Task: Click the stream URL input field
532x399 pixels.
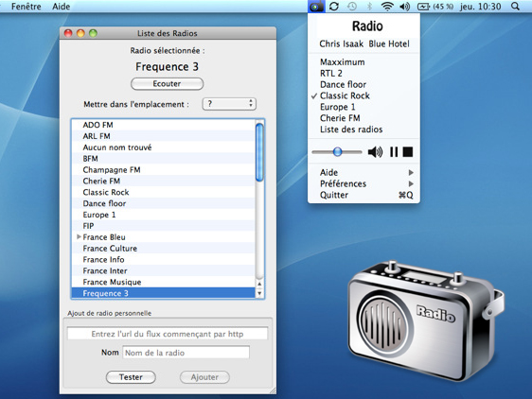Action: pyautogui.click(x=168, y=334)
